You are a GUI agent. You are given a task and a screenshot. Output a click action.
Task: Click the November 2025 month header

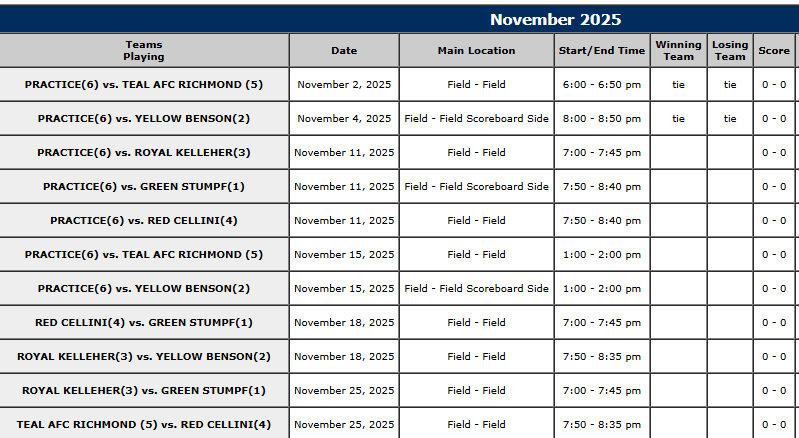coord(555,20)
